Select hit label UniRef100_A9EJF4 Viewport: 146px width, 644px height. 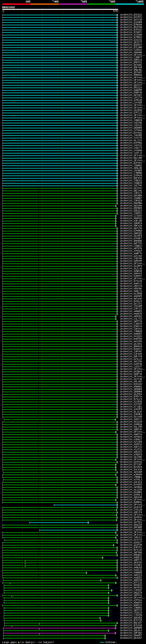(x=131, y=512)
